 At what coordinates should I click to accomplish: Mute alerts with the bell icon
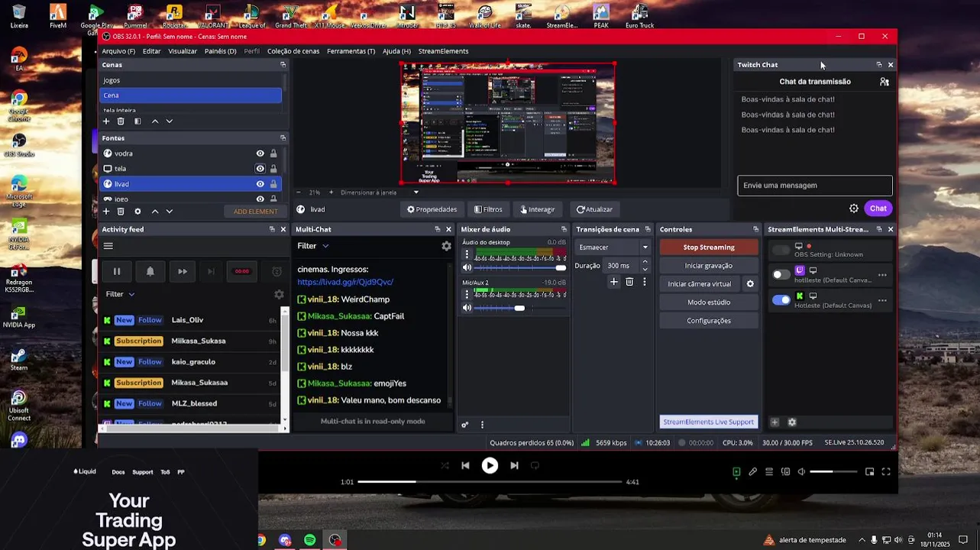(x=150, y=271)
